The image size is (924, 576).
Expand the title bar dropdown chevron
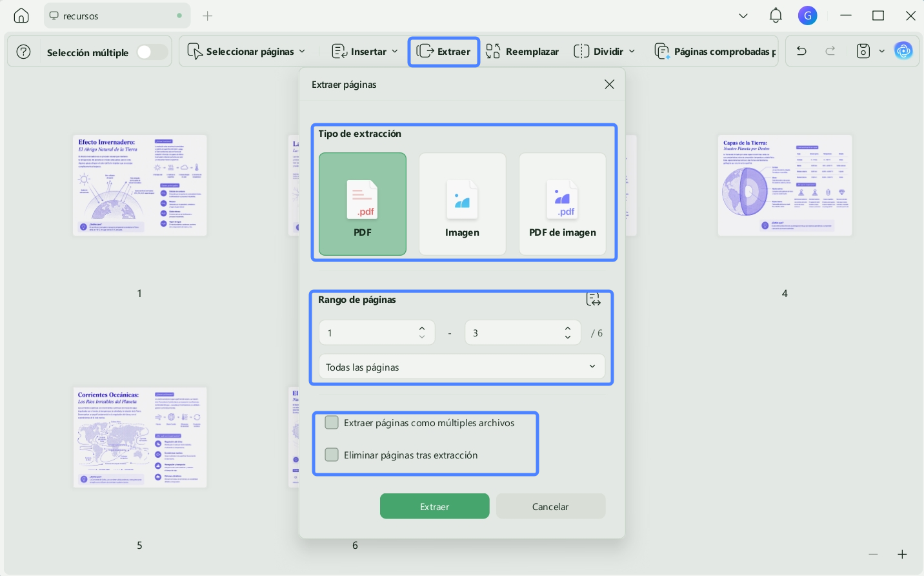click(743, 15)
